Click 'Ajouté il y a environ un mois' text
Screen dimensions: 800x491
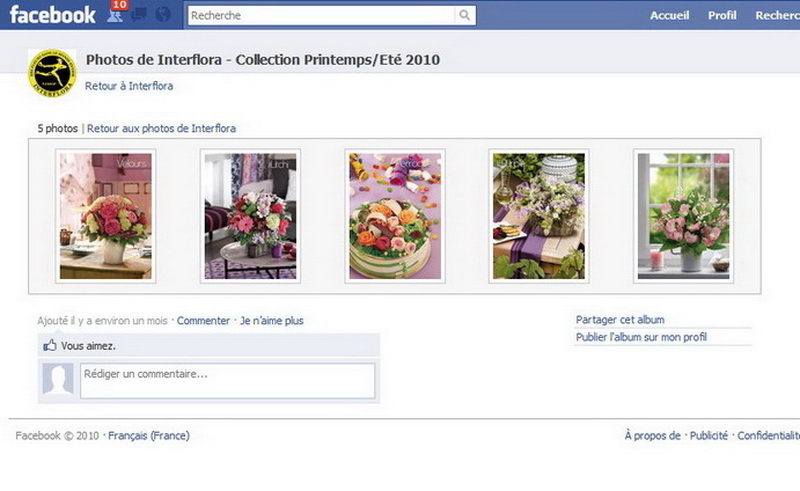[102, 321]
